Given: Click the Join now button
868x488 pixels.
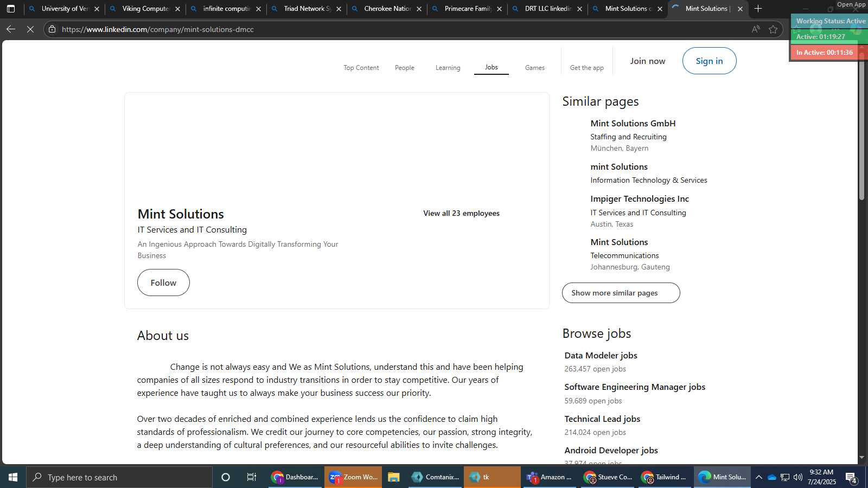Looking at the screenshot, I should [x=647, y=61].
